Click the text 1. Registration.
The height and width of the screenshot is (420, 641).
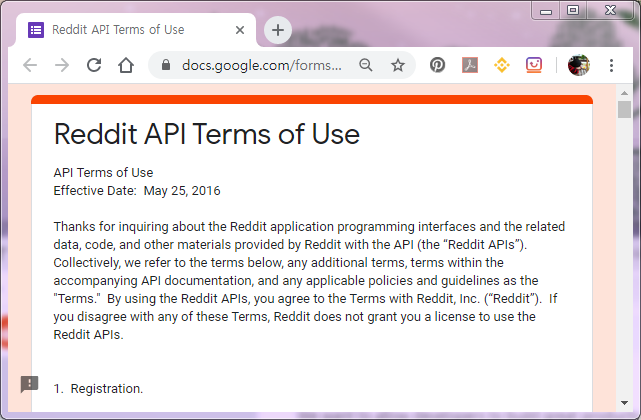point(98,389)
